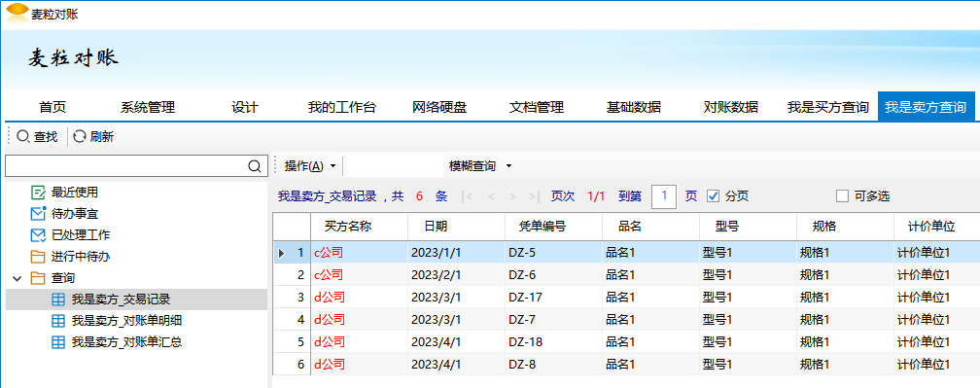The width and height of the screenshot is (980, 388).
Task: Switch to the 我是买方查询 tab
Action: point(828,108)
